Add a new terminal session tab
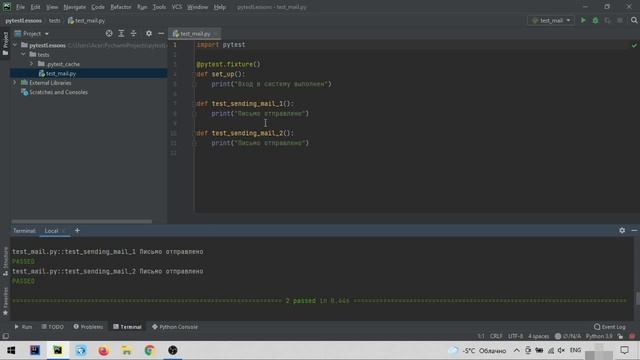Viewport: 640px width, 360px height. click(77, 231)
